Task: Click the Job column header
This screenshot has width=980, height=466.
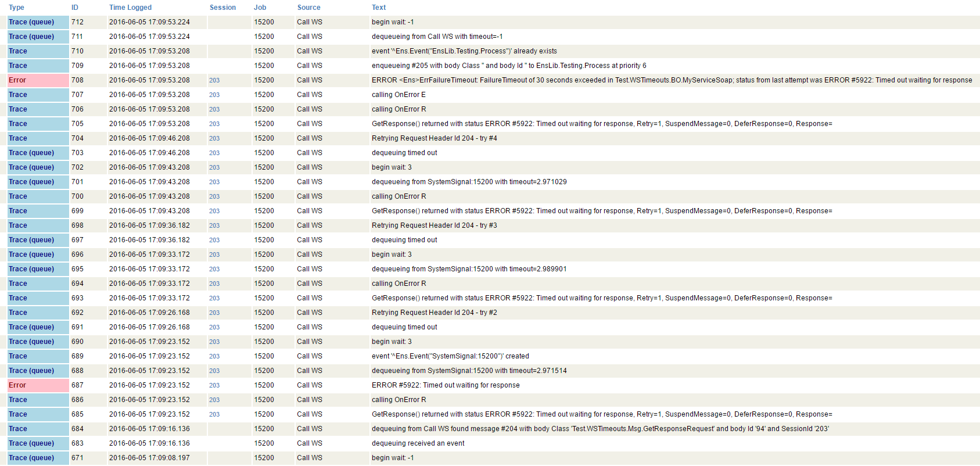Action: (x=260, y=8)
